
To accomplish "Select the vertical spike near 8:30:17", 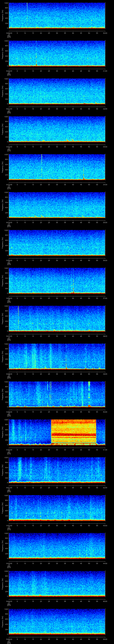I will pos(36,54).
